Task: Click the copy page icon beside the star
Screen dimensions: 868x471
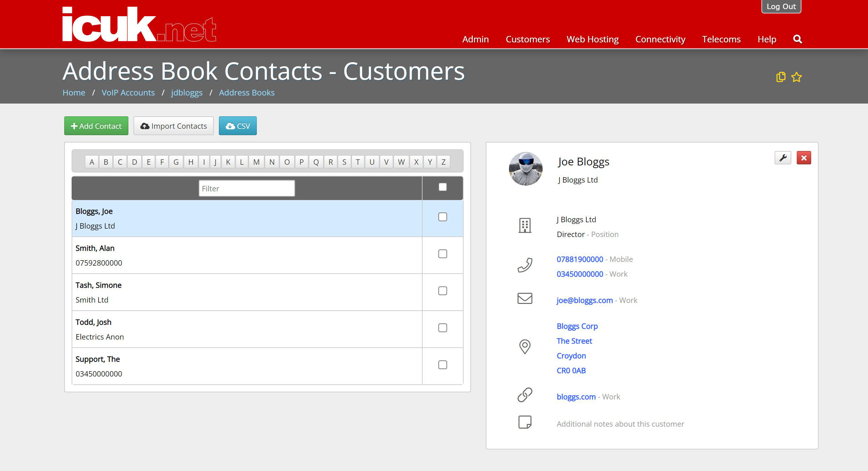Action: tap(781, 77)
